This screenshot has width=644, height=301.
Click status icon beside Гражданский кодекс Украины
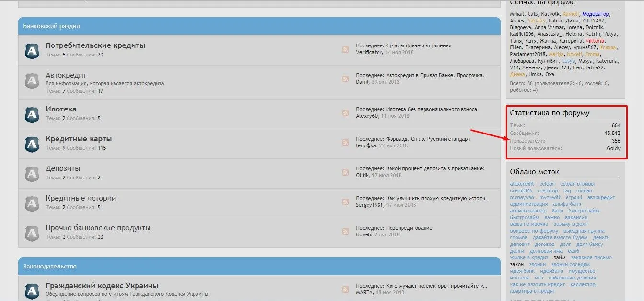(x=32, y=290)
